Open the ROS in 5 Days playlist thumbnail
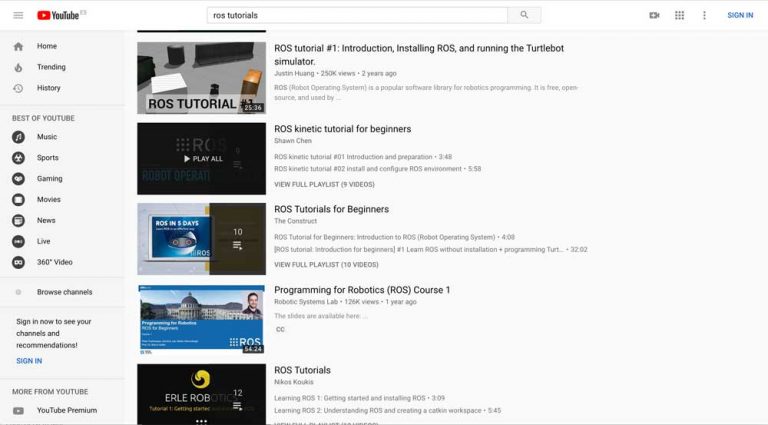 (201, 239)
